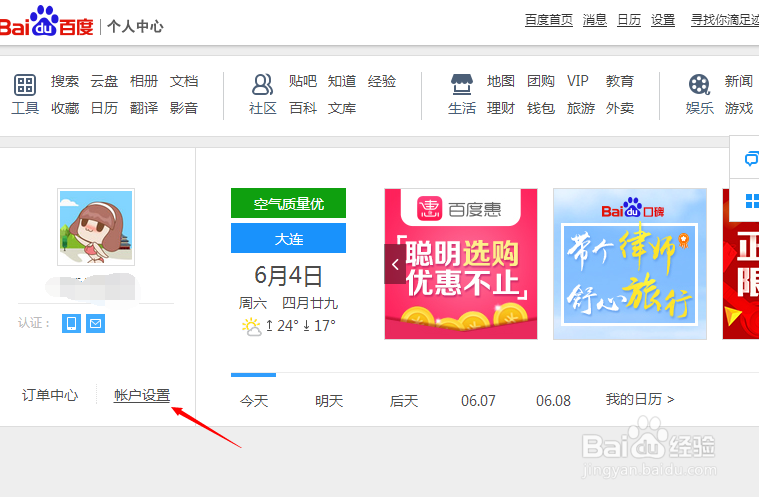Select the 今天 tab
The image size is (759, 497).
[x=254, y=401]
